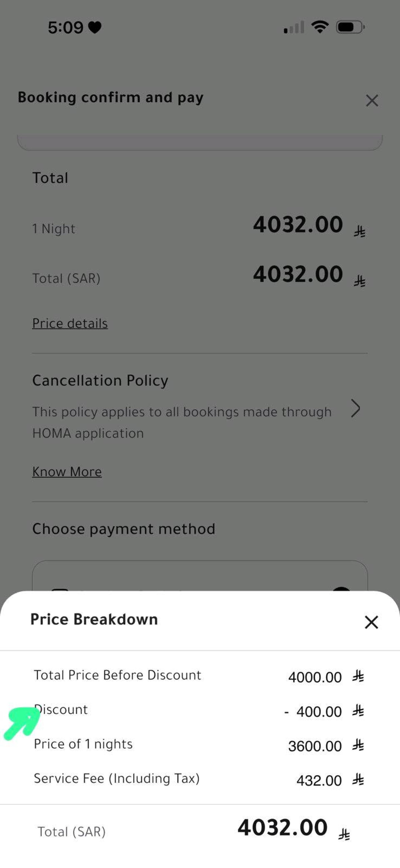Close the Booking confirm and pay screen
This screenshot has height=868, width=400.
[x=372, y=100]
